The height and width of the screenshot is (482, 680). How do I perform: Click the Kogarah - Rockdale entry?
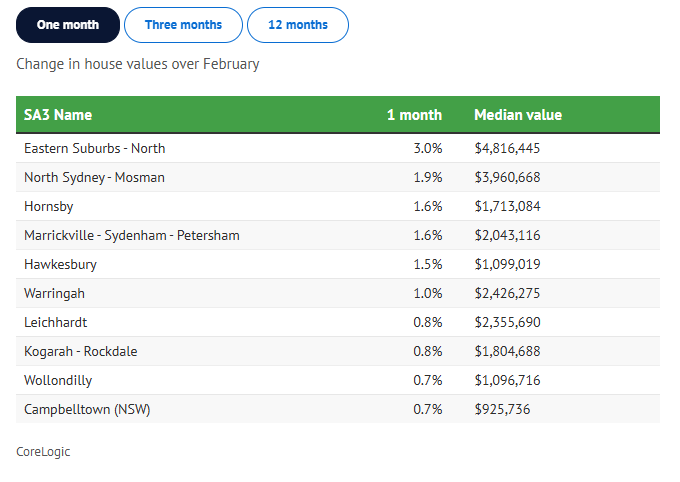[81, 351]
